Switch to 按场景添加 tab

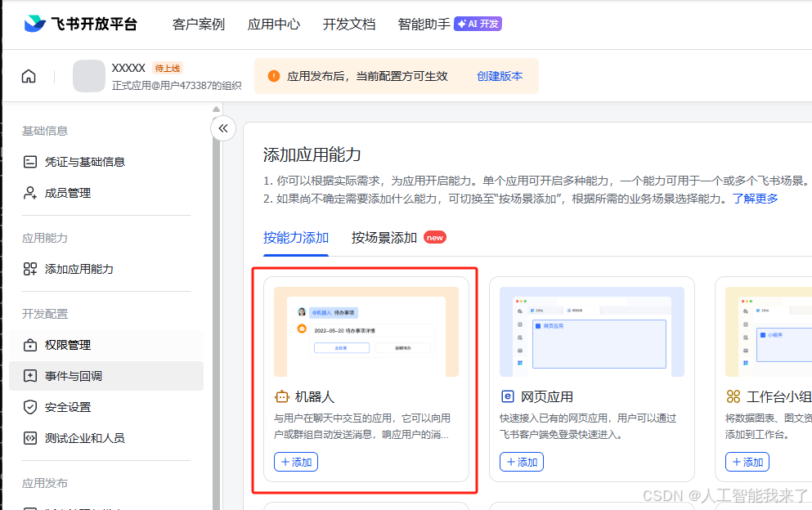(384, 238)
